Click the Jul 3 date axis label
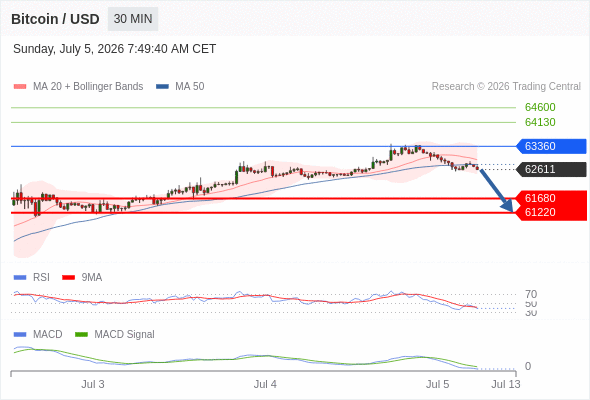590x400 pixels. 93,384
